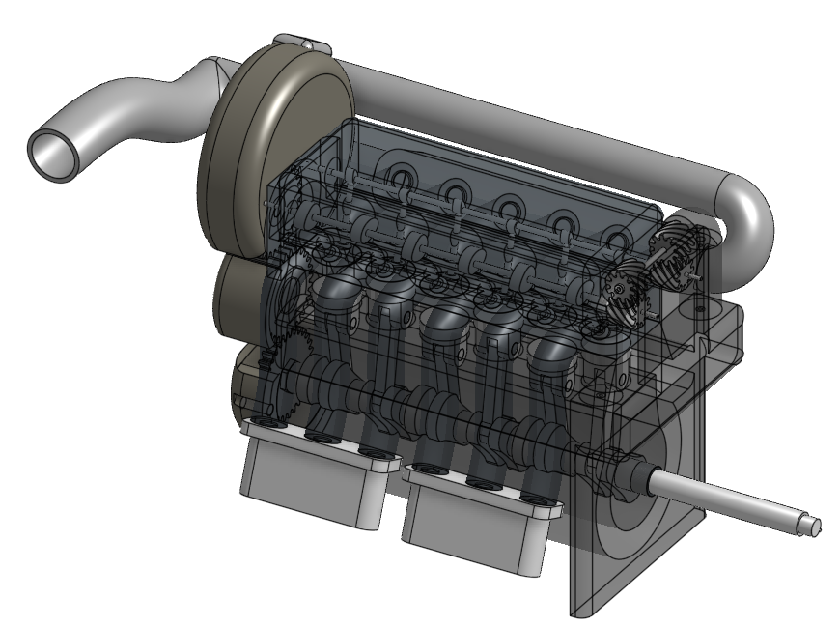Select the small tip of the output shaft
This screenshot has width=840, height=627.
(x=812, y=526)
